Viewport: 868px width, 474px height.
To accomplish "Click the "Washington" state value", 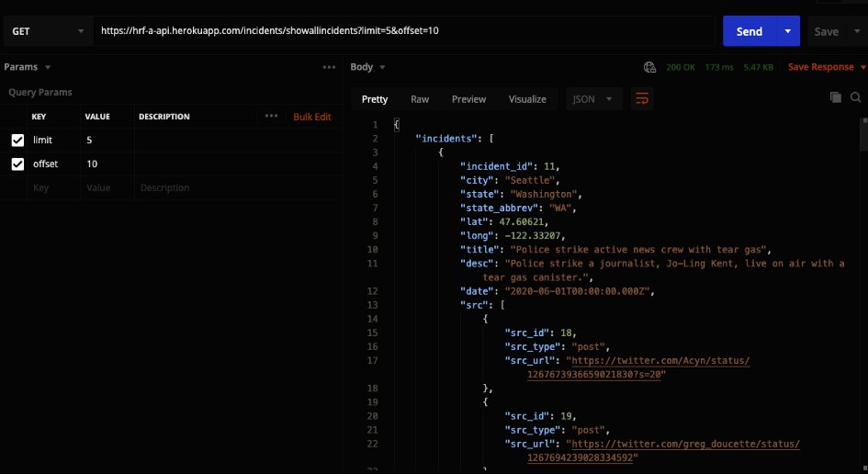I will coord(543,194).
